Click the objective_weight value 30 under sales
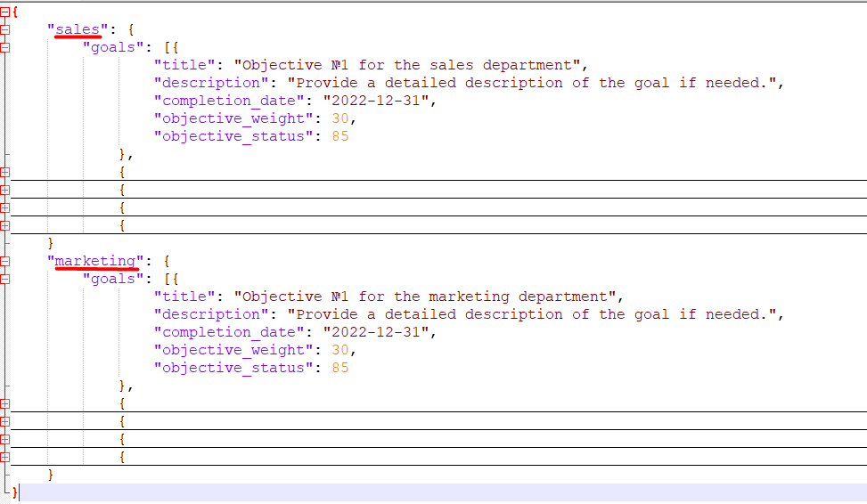Screen dimensions: 867x504 (x=340, y=118)
